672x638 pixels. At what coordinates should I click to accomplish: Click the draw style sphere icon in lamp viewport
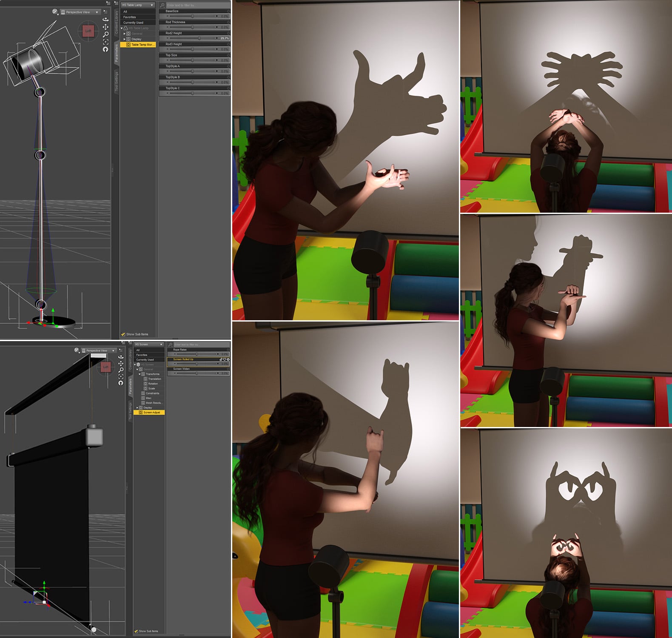pyautogui.click(x=55, y=12)
